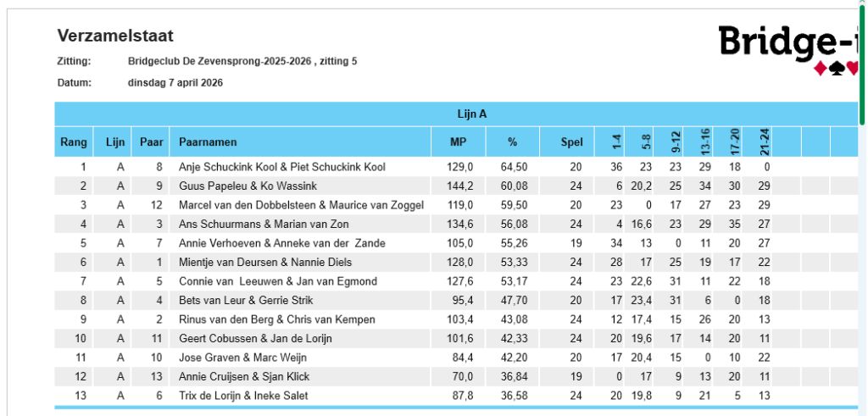Viewport: 868px width, 416px height.
Task: Click the % column header
Action: tap(512, 142)
